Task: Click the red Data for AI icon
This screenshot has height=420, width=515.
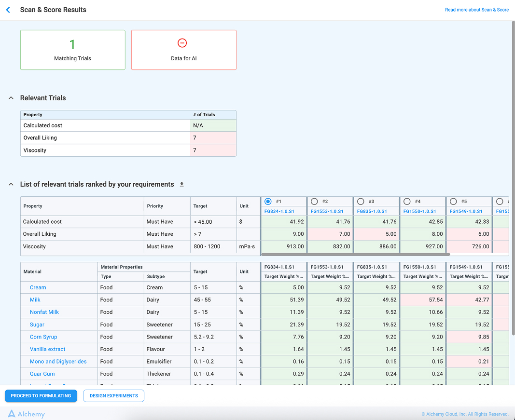Action: click(182, 43)
